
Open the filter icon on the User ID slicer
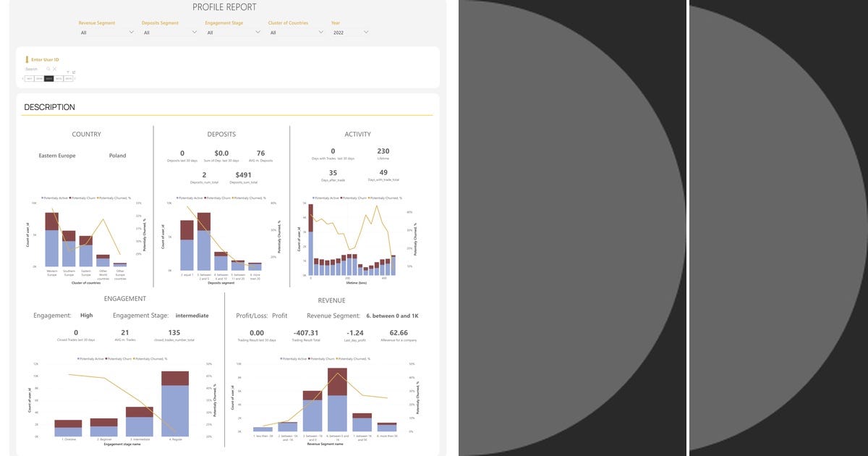[68, 72]
